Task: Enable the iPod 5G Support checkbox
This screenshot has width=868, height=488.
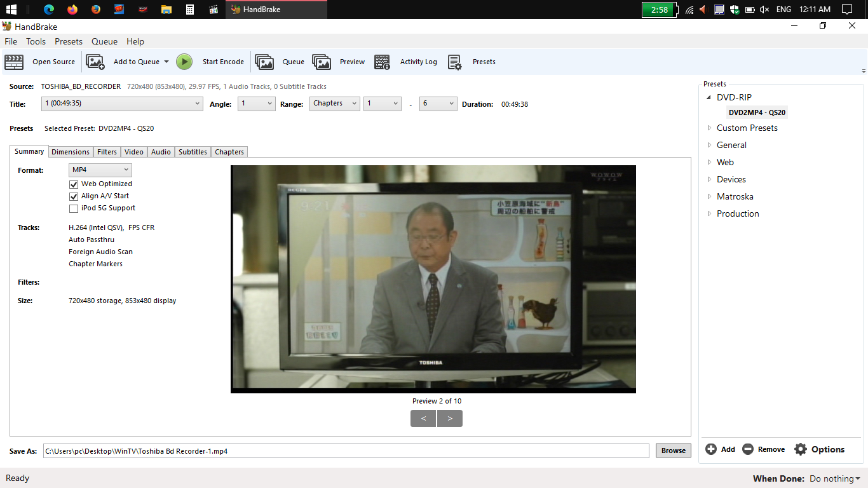Action: pos(74,208)
